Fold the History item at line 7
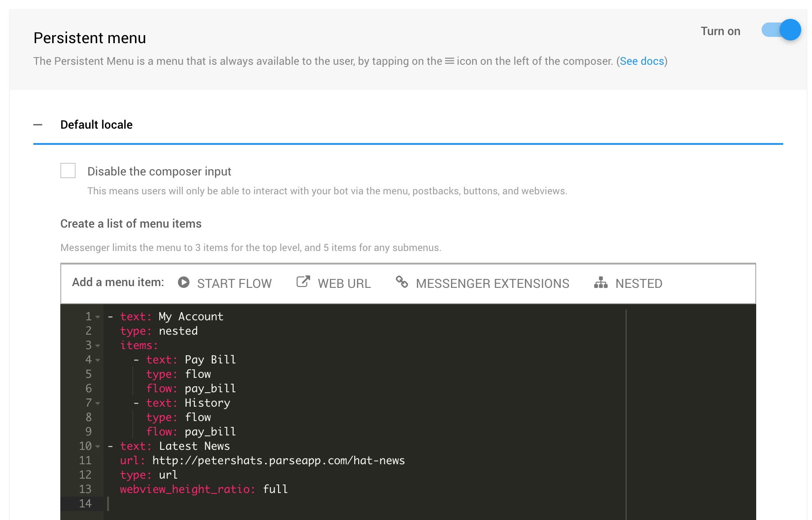The width and height of the screenshot is (812, 520). [x=98, y=403]
